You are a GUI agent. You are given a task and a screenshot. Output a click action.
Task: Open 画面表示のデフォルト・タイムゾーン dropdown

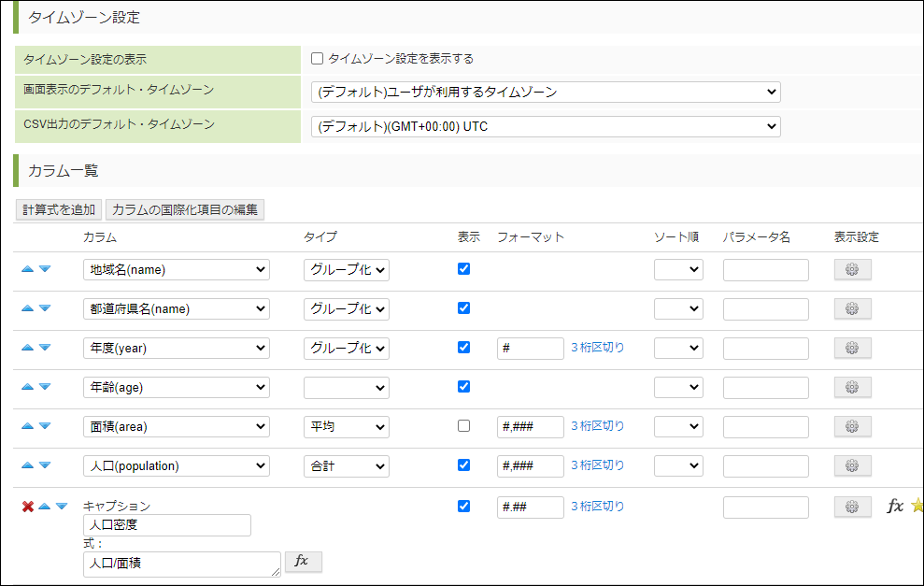[x=546, y=92]
